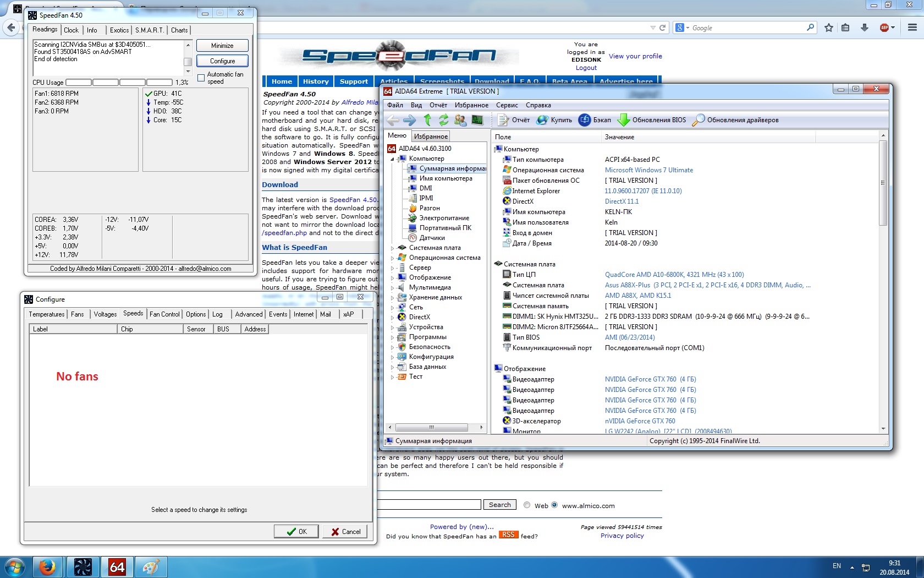Open the Windows Start menu
The image size is (924, 578).
click(15, 567)
